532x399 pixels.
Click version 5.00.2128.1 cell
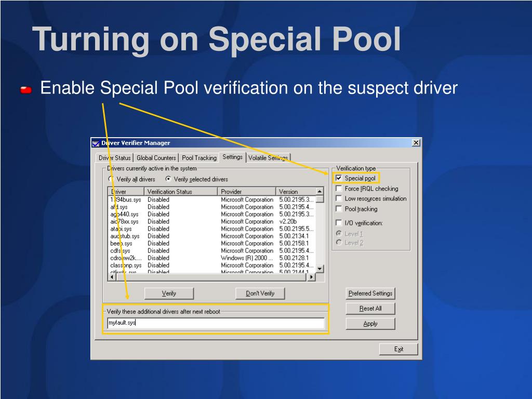click(x=294, y=258)
